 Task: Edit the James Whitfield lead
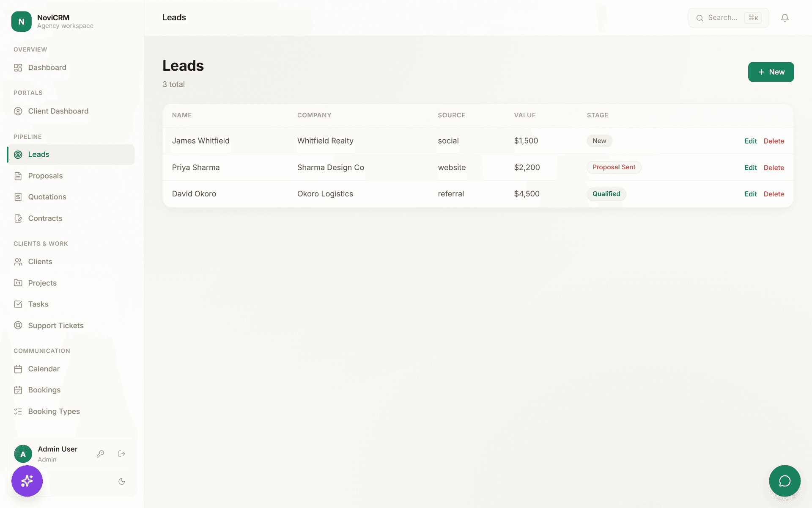(751, 141)
